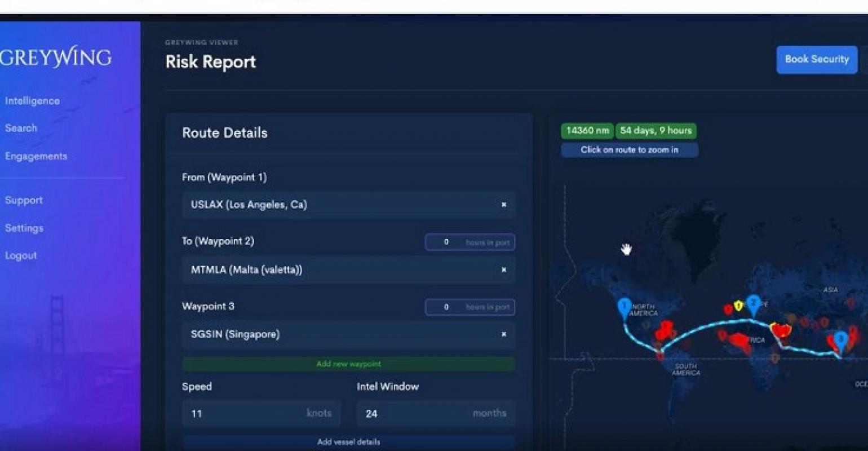This screenshot has width=868, height=451.
Task: Open the Search menu item
Action: [21, 128]
